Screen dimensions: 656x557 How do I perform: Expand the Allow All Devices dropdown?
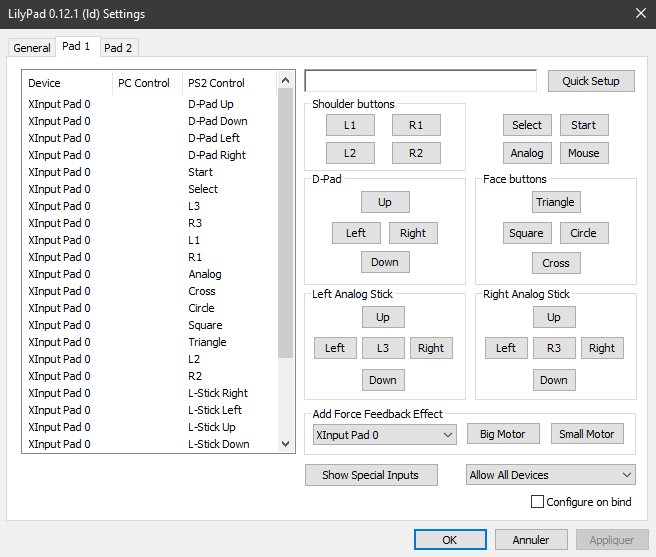[550, 475]
